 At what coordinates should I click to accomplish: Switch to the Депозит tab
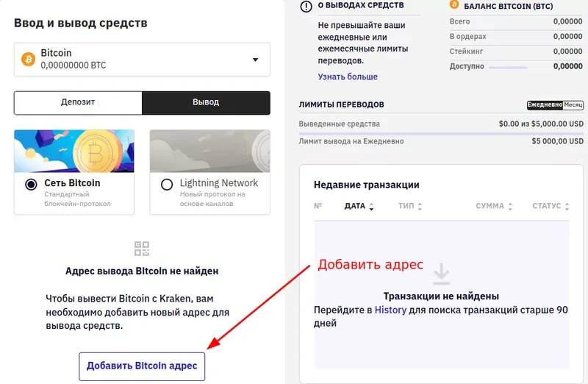pyautogui.click(x=78, y=102)
